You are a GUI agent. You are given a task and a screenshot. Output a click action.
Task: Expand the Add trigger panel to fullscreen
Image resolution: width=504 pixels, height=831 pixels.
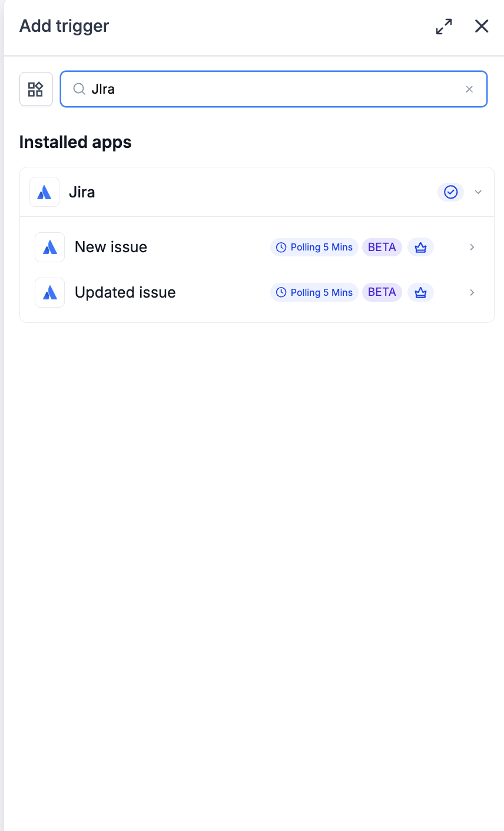pos(444,26)
